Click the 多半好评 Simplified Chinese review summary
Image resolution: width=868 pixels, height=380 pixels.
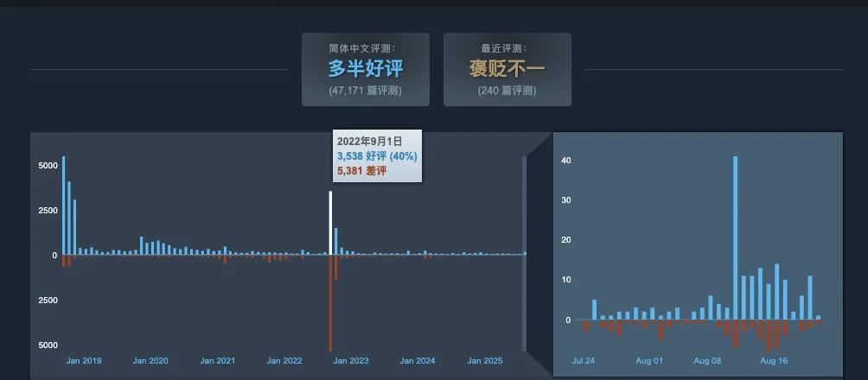coord(365,68)
